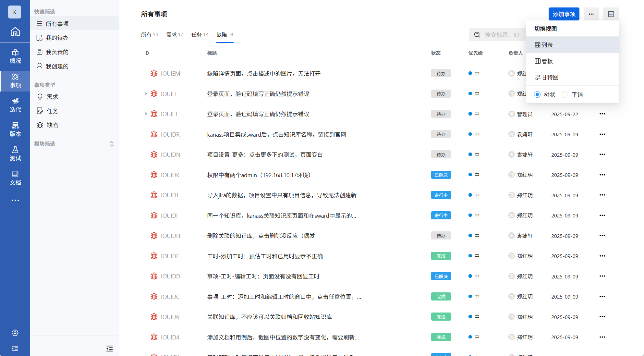Click 添加事项 add item button
644x356 pixels.
point(564,14)
